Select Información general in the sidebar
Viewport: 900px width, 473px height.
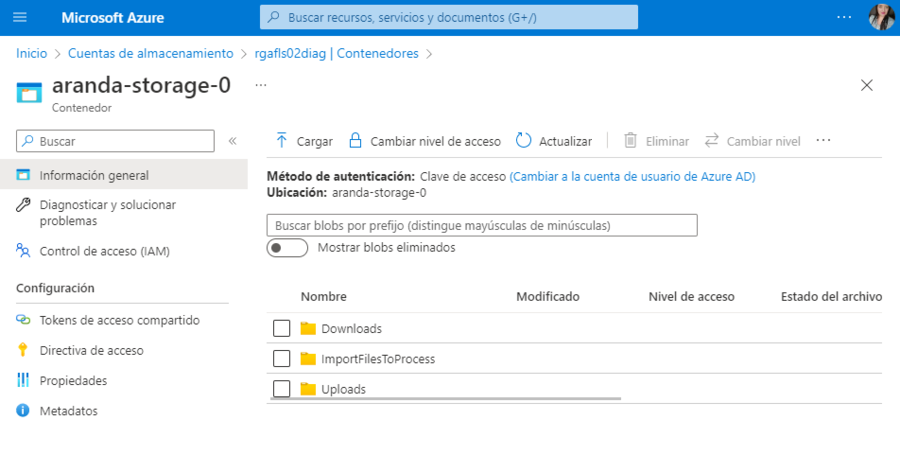tap(124, 175)
